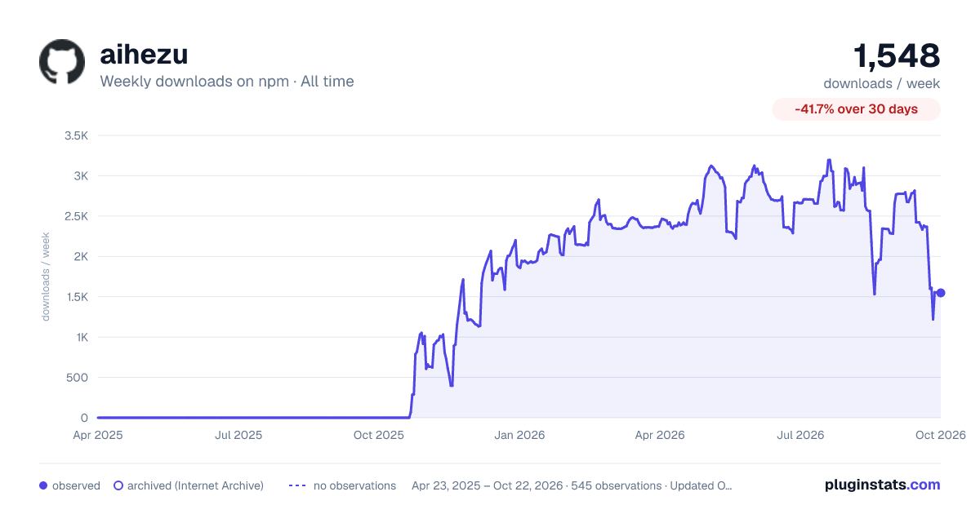The height and width of the screenshot is (514, 980).
Task: Click the 1,548 downloads count
Action: click(897, 55)
